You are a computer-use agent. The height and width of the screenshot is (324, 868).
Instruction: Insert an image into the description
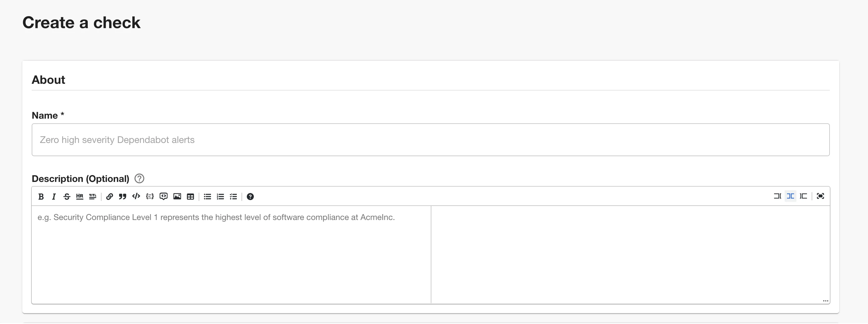coord(177,197)
